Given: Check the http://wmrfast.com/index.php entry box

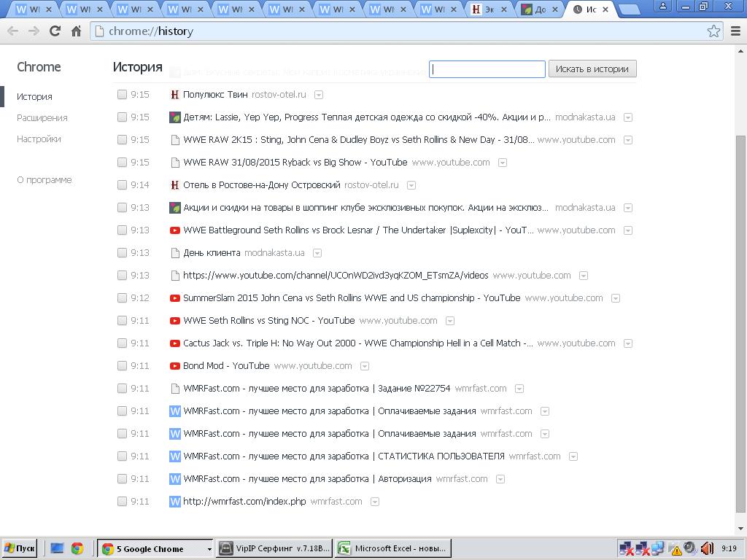Looking at the screenshot, I should [122, 502].
